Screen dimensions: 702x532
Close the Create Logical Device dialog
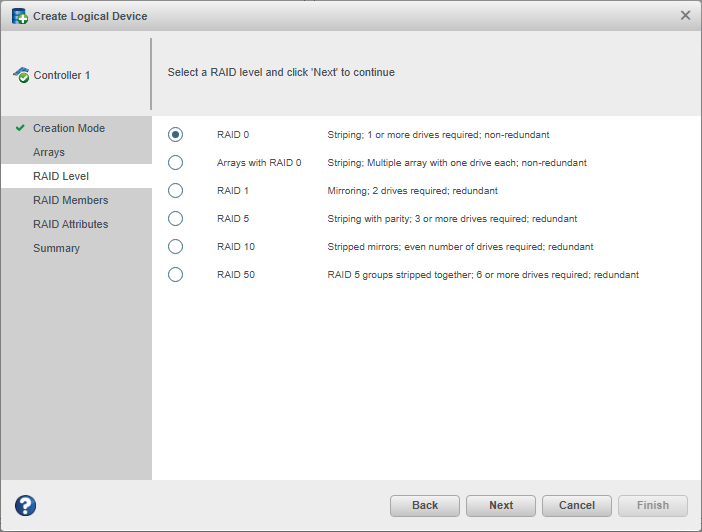click(x=685, y=15)
